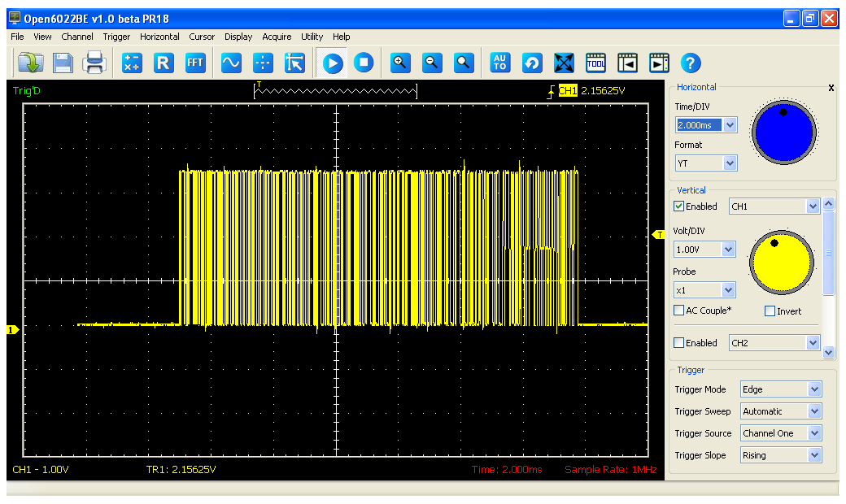Click the print toolbar icon

click(94, 63)
